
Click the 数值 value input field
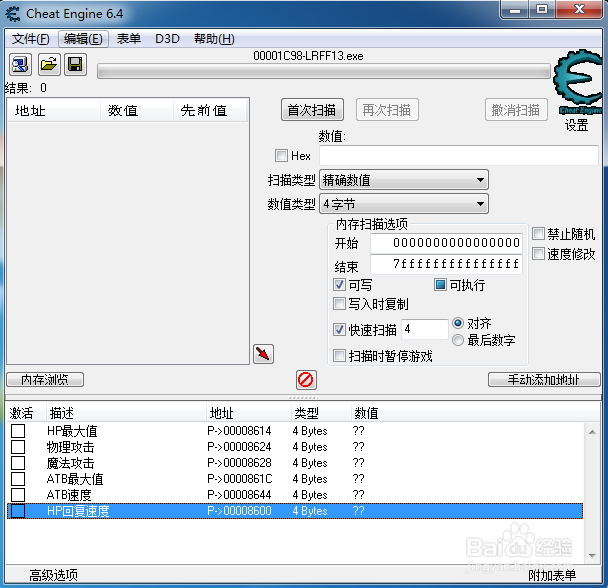pyautogui.click(x=459, y=156)
